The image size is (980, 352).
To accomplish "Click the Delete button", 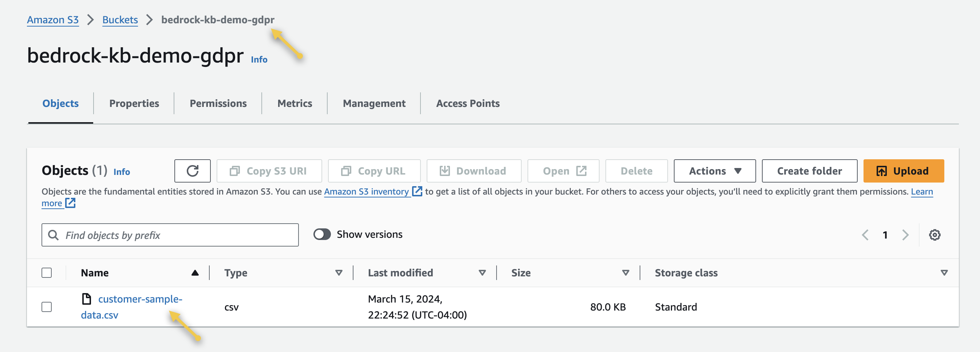I will [636, 171].
